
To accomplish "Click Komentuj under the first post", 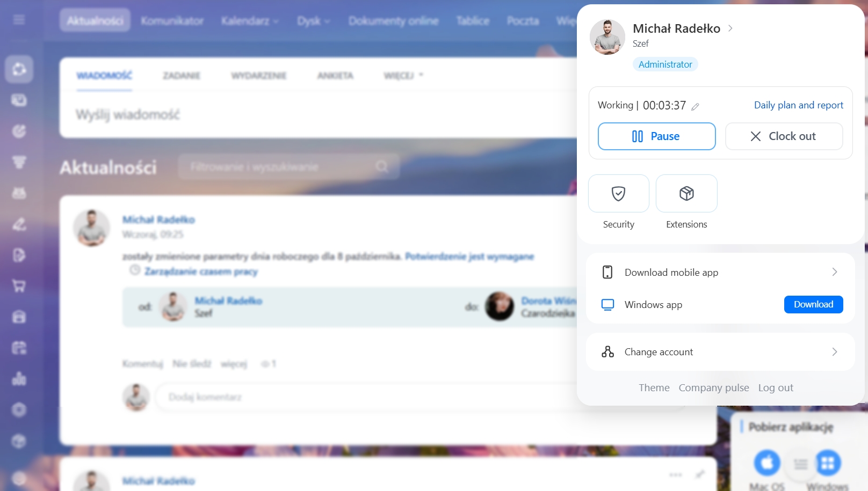I will click(142, 364).
